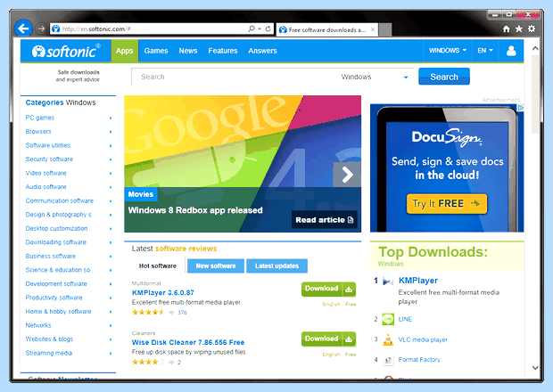Click the vertical scrollbar thumb
This screenshot has width=553, height=392.
click(x=535, y=94)
